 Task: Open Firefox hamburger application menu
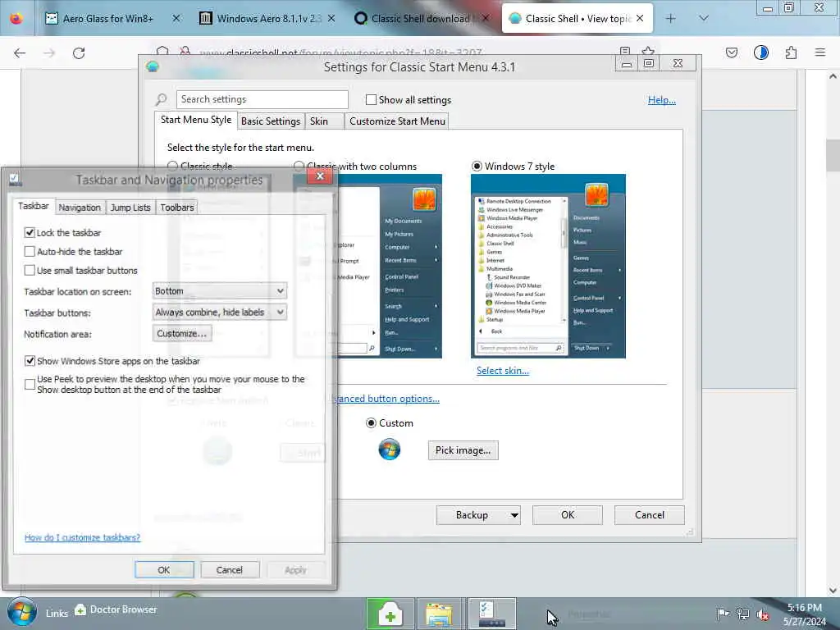click(x=819, y=52)
